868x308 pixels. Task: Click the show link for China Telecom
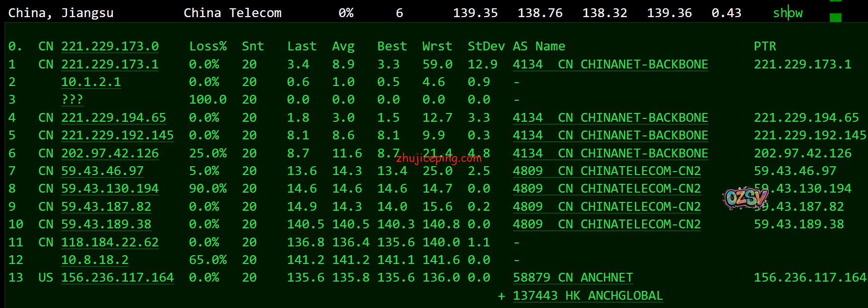tap(787, 13)
